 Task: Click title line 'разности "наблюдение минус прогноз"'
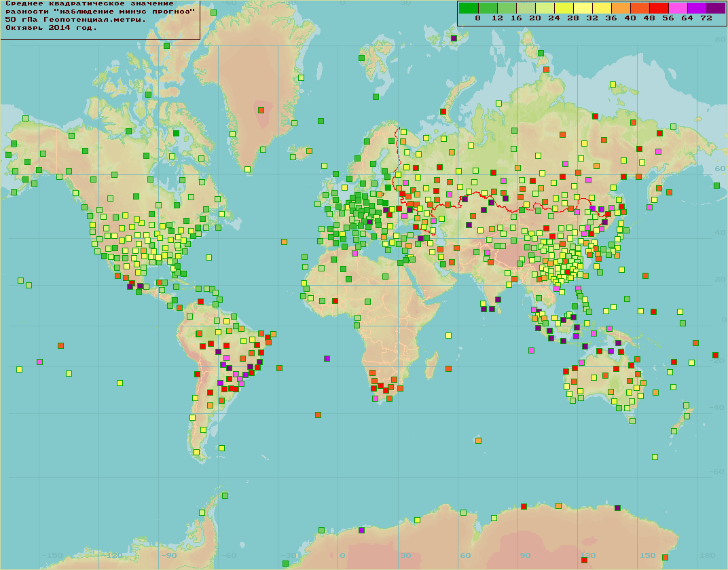point(100,12)
